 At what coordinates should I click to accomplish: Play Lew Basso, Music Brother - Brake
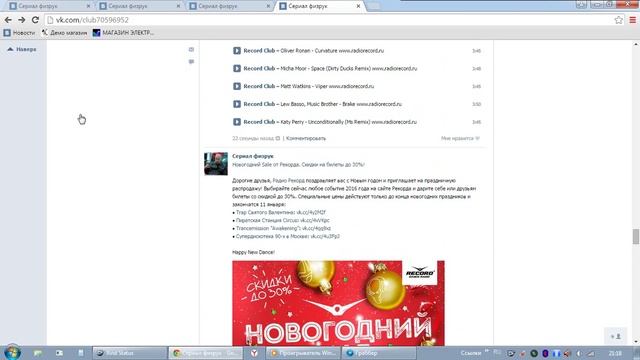(237, 104)
